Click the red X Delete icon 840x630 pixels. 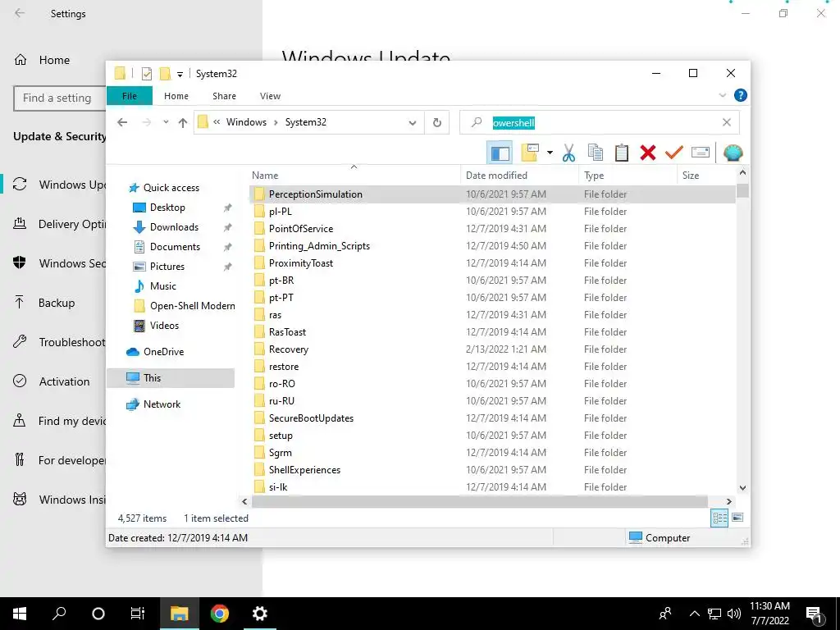648,153
